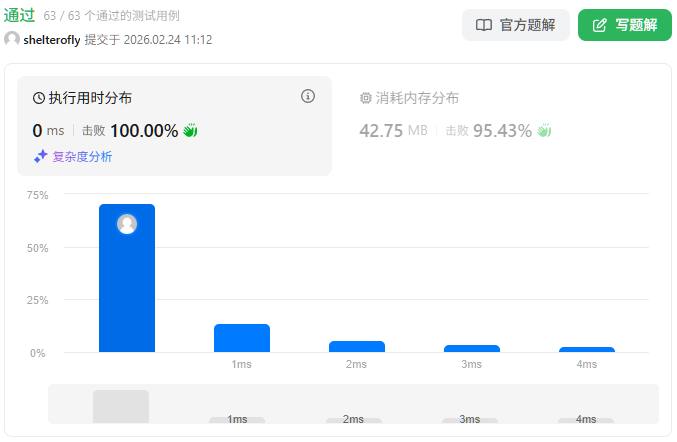Open the shelterofly username profile link
Viewport: 677px width, 442px height.
pos(52,40)
